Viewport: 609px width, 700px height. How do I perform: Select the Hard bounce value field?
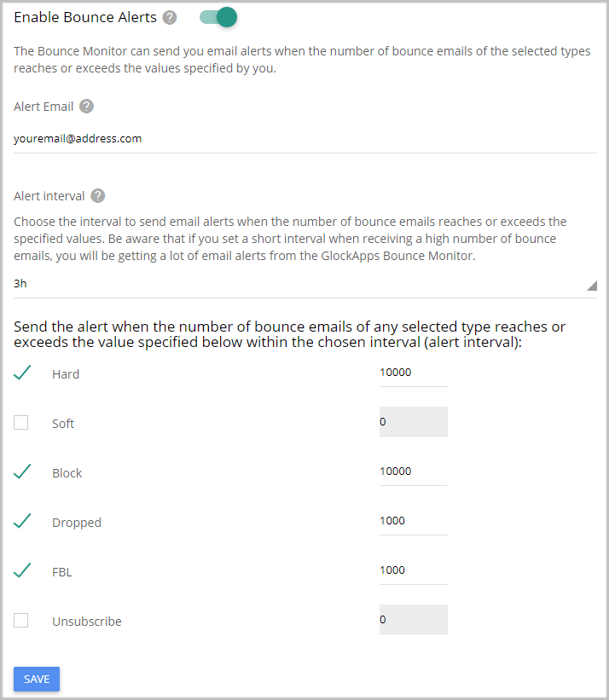413,373
